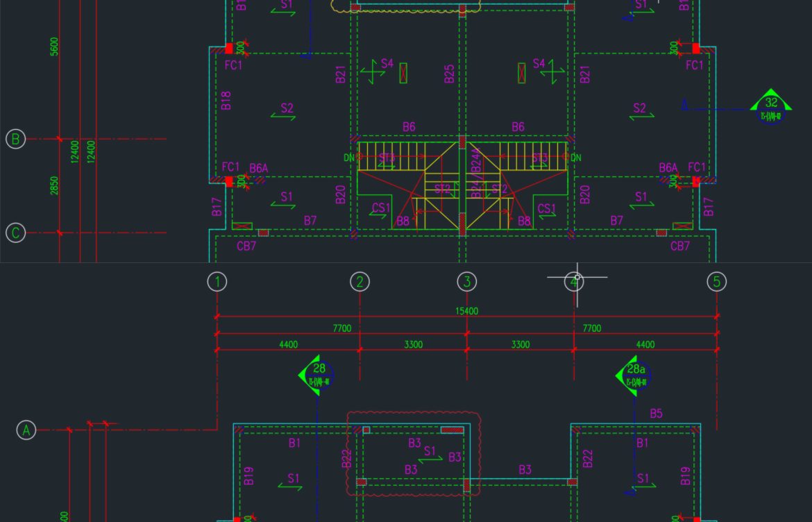Select grid bubble 1
812x522 pixels.
217,282
